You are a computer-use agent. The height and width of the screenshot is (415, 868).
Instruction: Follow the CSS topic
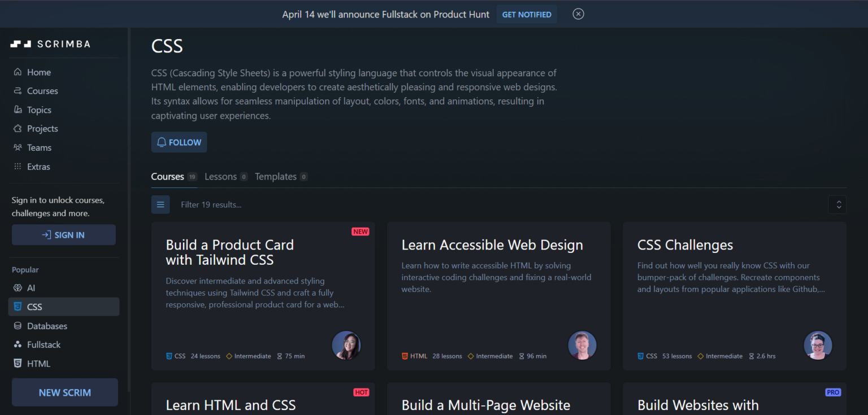(x=179, y=142)
